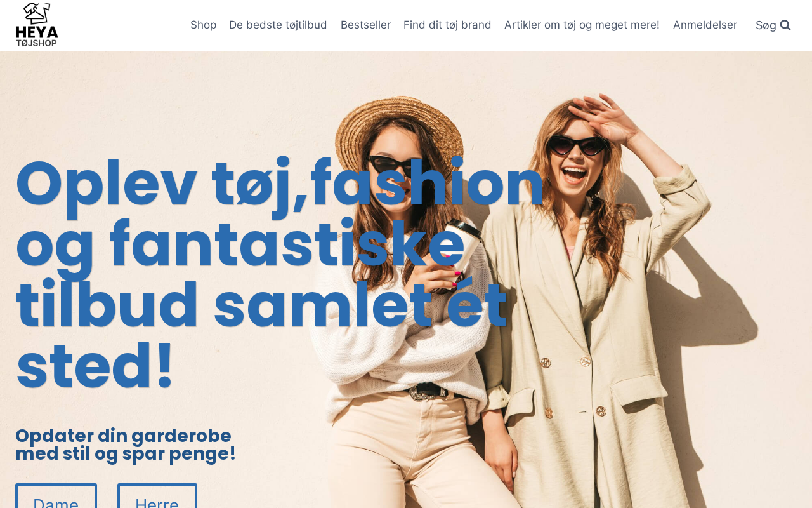Click the search magnifier icon
This screenshot has width=812, height=508.
785,25
